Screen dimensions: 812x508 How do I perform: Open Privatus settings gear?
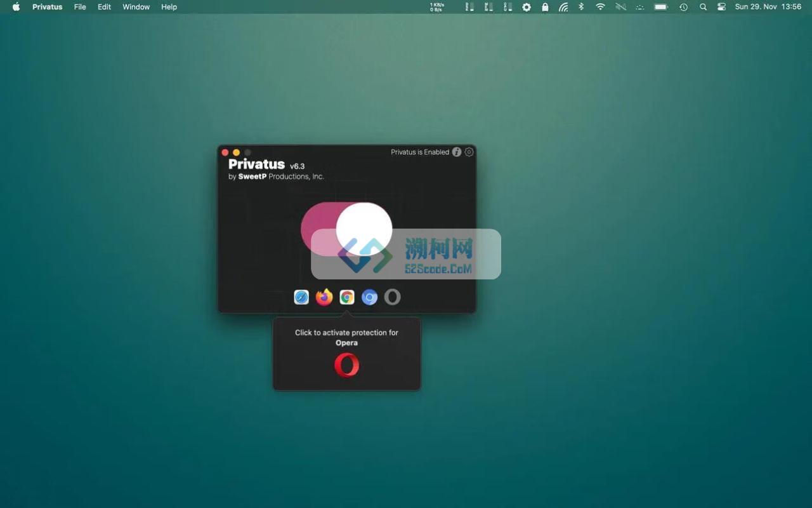click(469, 152)
